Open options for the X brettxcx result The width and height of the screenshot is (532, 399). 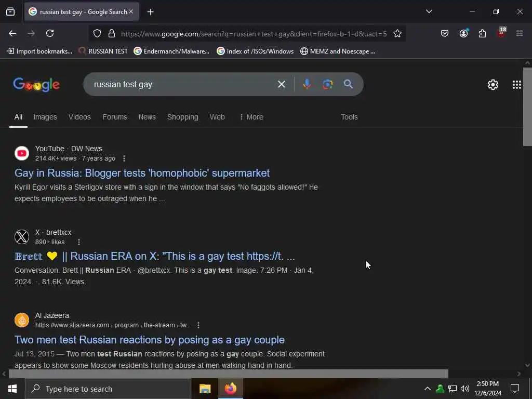point(79,242)
